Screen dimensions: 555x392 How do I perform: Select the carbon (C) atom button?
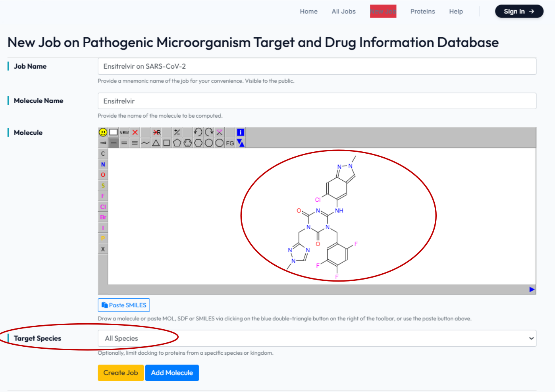click(x=103, y=154)
